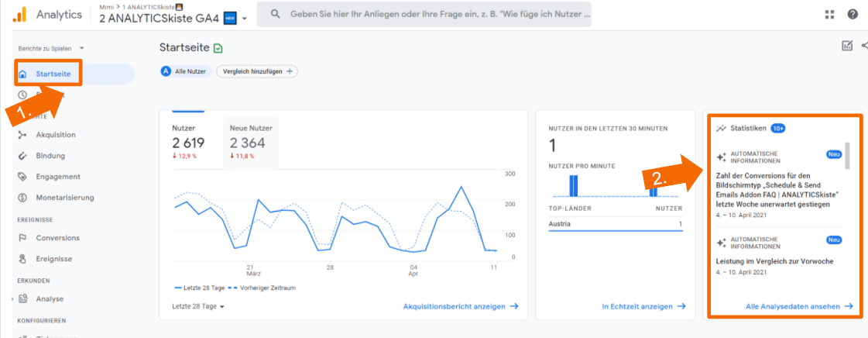The height and width of the screenshot is (338, 868).
Task: Click the Alle Nutzer segment chip
Action: [186, 71]
